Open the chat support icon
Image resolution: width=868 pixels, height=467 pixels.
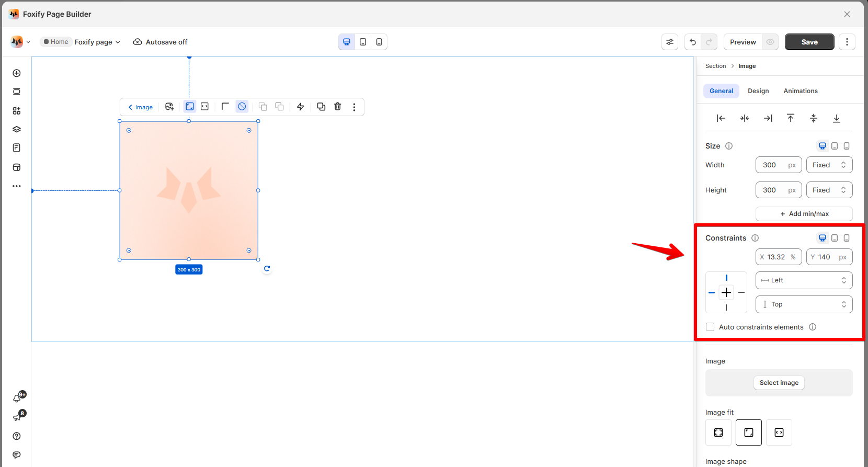(17, 455)
